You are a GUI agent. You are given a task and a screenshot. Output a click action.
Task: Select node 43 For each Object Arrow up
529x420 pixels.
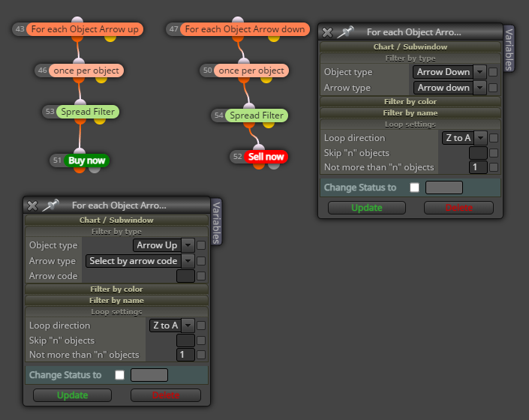[85, 29]
